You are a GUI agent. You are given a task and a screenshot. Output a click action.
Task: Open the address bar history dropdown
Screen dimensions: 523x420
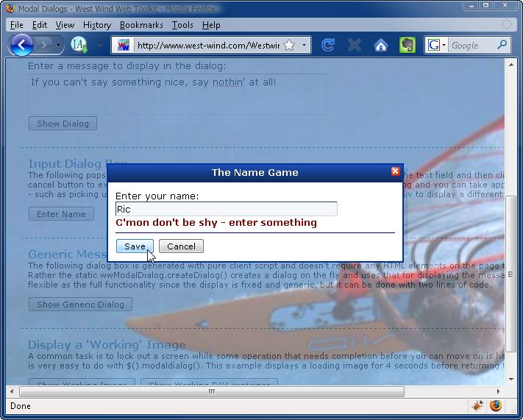click(x=304, y=46)
